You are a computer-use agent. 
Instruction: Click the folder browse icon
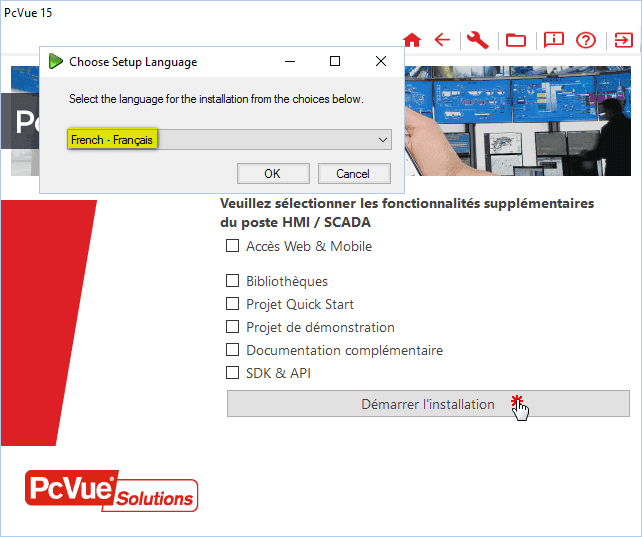pos(516,40)
